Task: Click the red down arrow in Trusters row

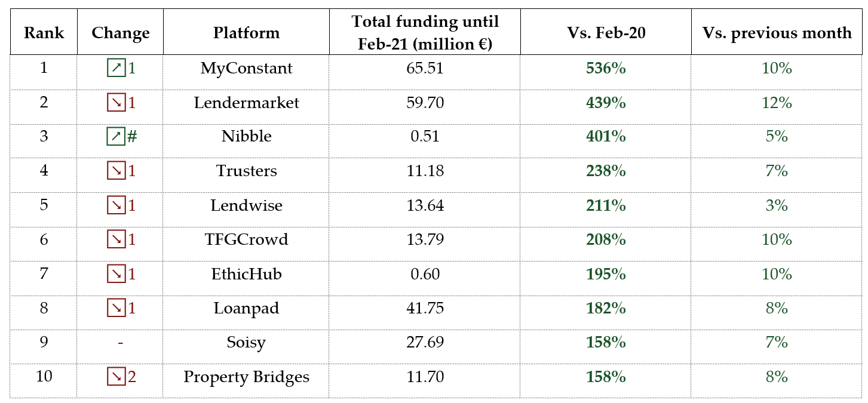Action: 116,171
